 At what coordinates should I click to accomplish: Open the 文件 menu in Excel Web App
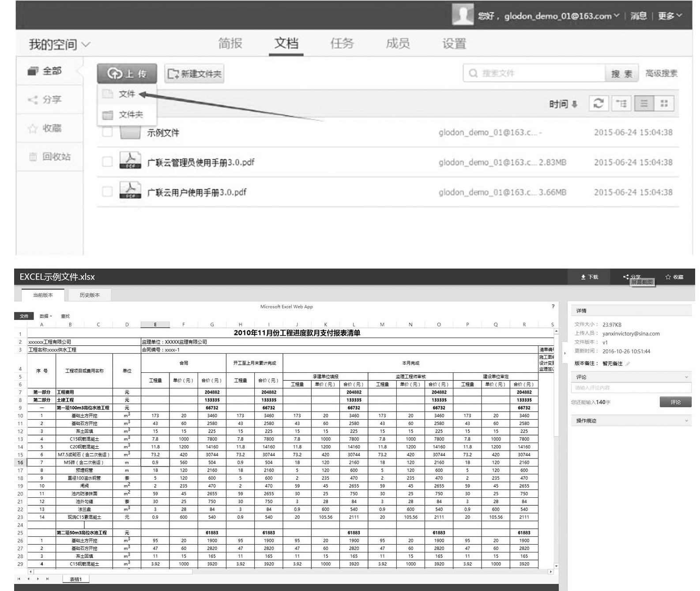[x=24, y=316]
